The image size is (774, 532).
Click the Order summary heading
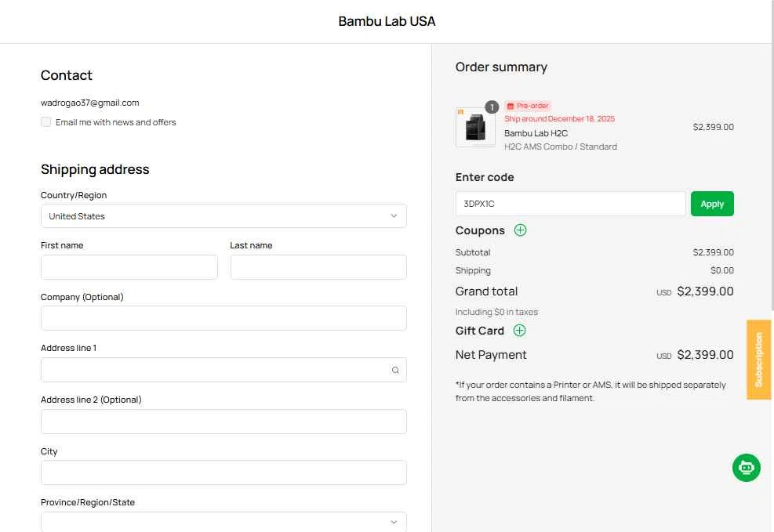point(501,67)
